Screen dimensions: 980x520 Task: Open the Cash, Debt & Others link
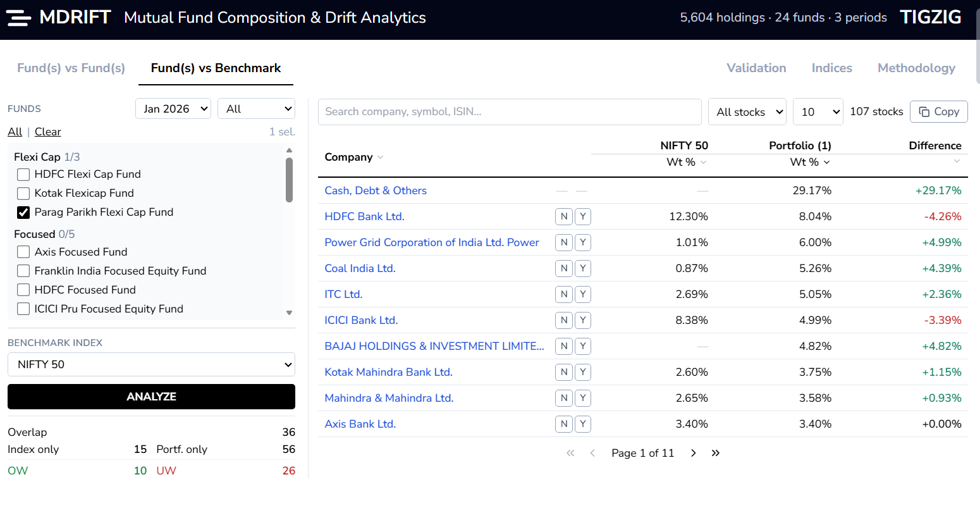(376, 190)
